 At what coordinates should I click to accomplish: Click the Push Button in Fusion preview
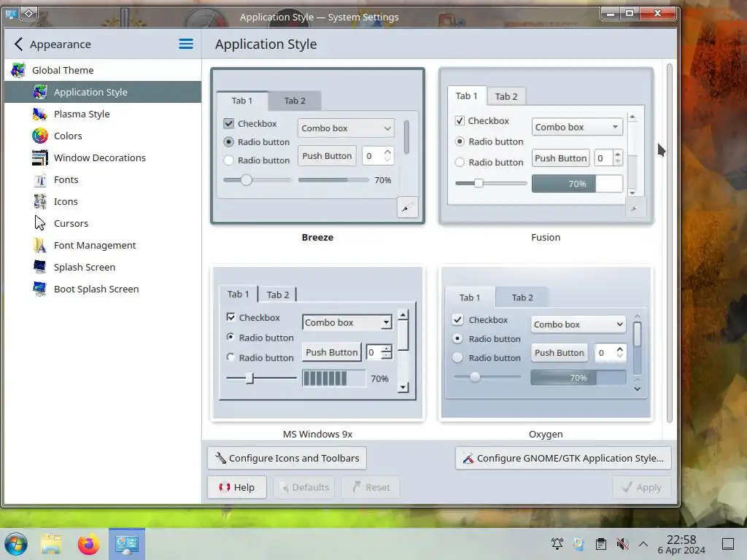[561, 158]
